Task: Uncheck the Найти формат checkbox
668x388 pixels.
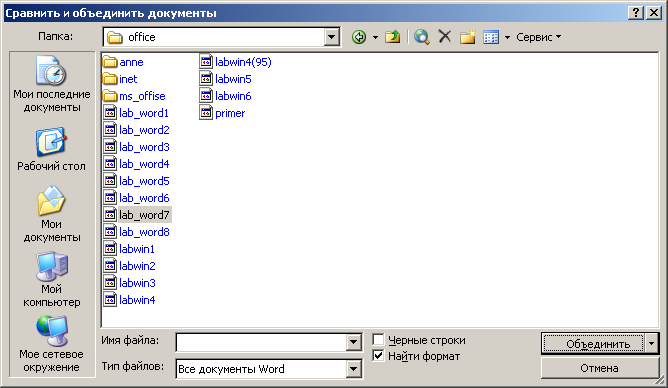Action: 378,356
